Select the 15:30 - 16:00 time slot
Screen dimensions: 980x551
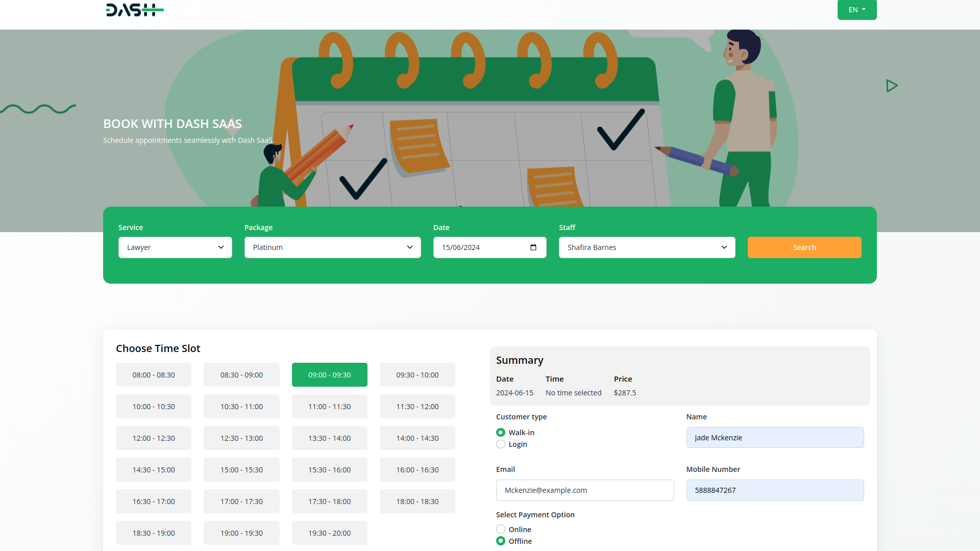tap(329, 470)
